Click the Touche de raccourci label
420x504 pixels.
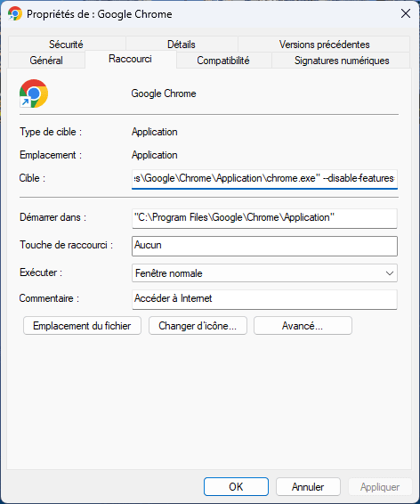point(66,245)
